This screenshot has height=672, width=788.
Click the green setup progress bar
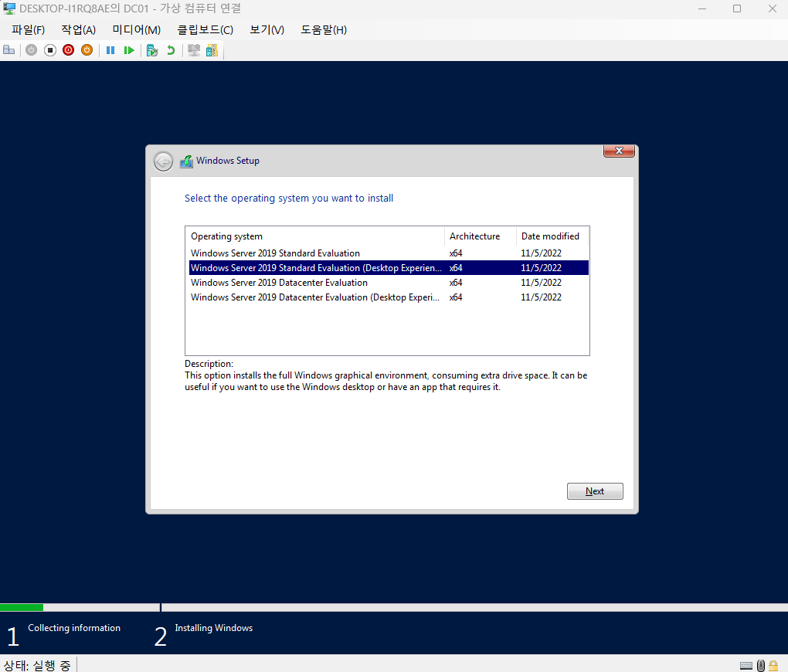22,607
